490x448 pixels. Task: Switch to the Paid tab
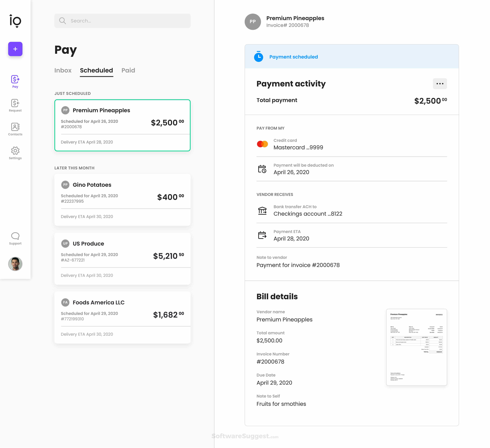128,70
